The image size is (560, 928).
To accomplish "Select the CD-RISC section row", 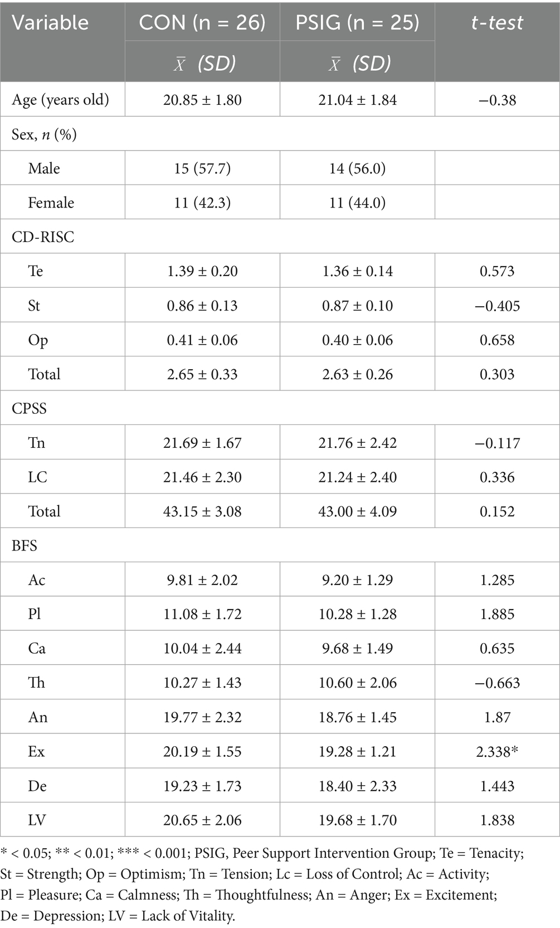I will [280, 237].
